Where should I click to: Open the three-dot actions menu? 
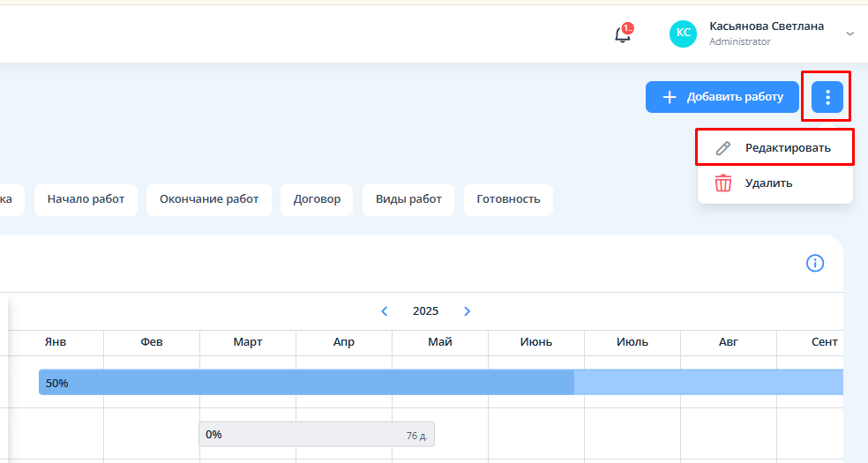[827, 97]
